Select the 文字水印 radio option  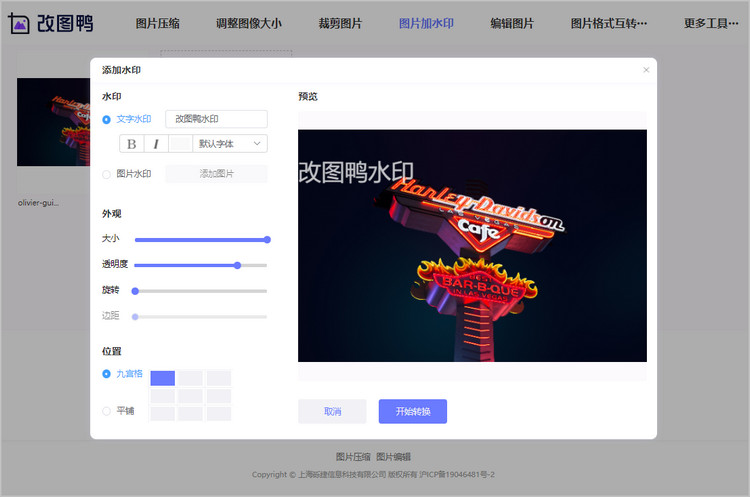[x=106, y=120]
